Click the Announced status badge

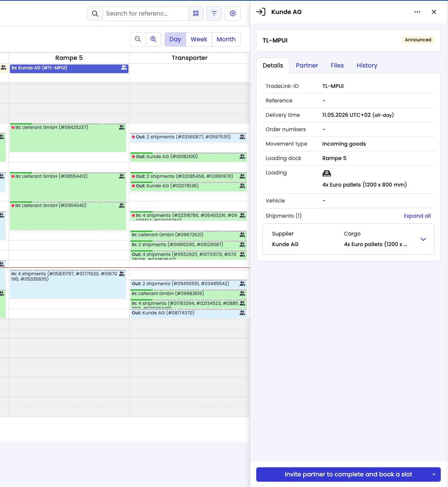pyautogui.click(x=418, y=40)
